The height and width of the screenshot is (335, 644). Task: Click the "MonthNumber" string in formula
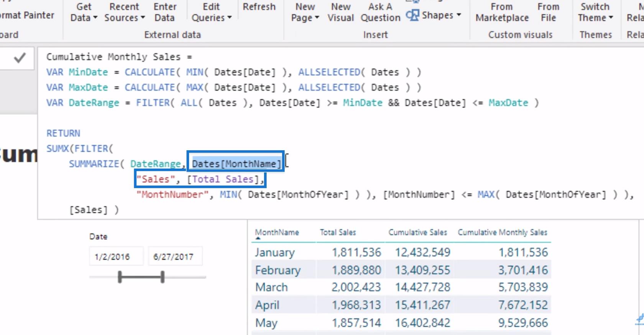coord(172,195)
